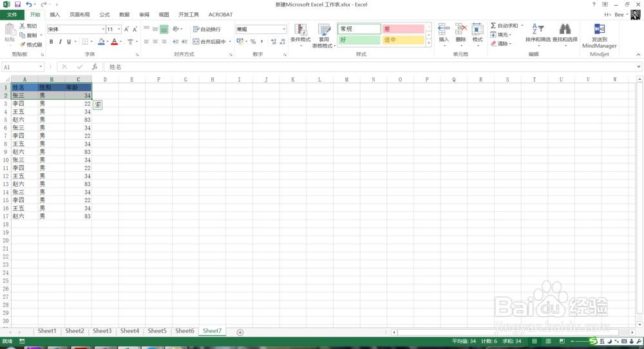Viewport: 644px width, 349px height.
Task: Open Format as Table (套用表格格式)
Action: pyautogui.click(x=324, y=35)
